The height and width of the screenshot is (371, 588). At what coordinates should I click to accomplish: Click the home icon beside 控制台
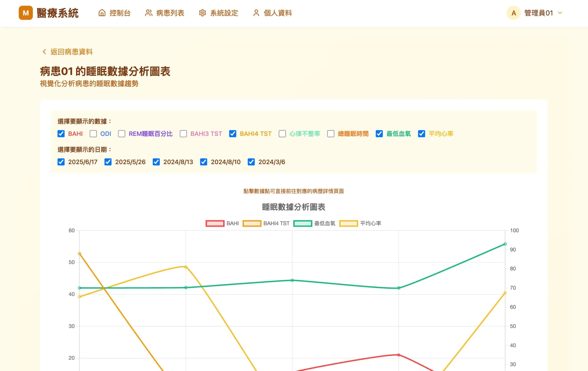(x=102, y=13)
